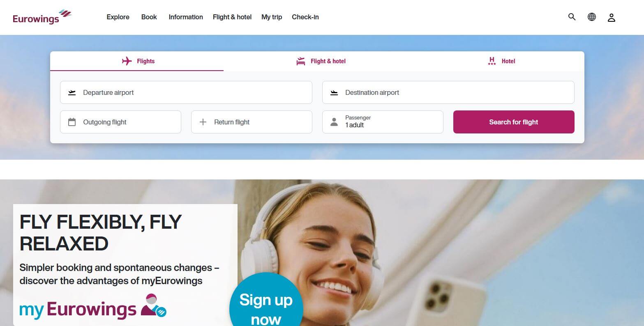The width and height of the screenshot is (644, 326).
Task: Click the airplane icon on Flights tab
Action: 127,61
